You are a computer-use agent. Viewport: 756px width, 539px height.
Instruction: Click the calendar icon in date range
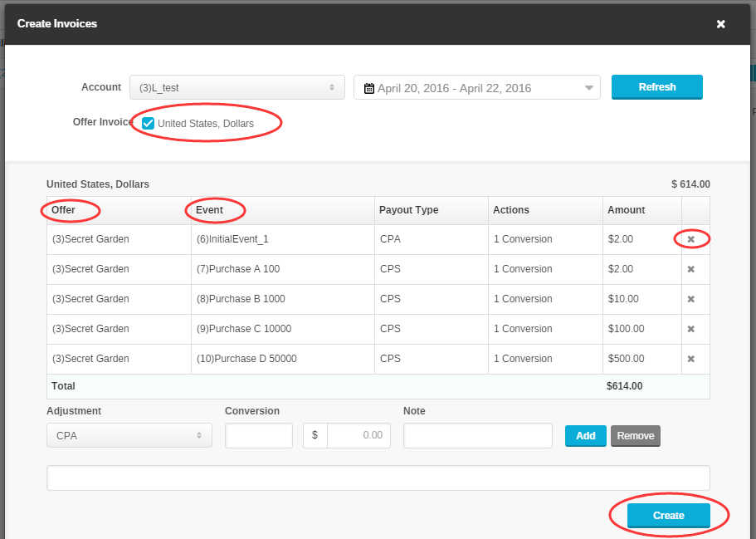click(368, 88)
